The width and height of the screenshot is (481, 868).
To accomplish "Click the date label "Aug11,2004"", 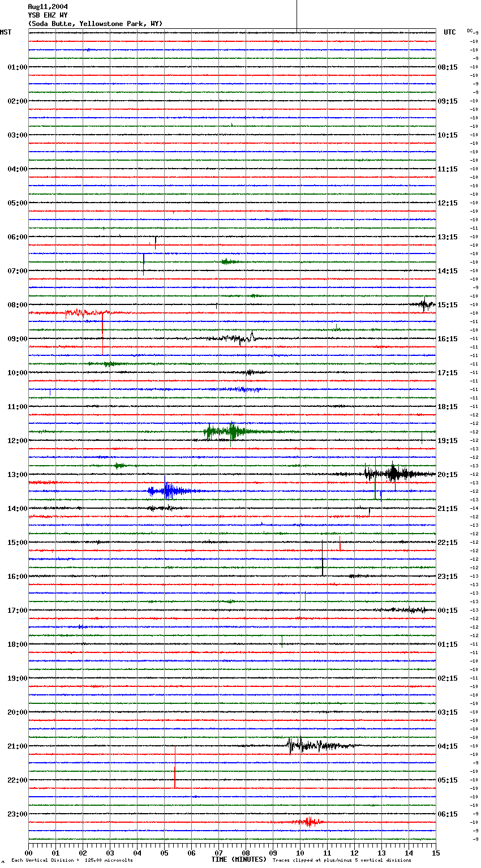I will 48,7.
